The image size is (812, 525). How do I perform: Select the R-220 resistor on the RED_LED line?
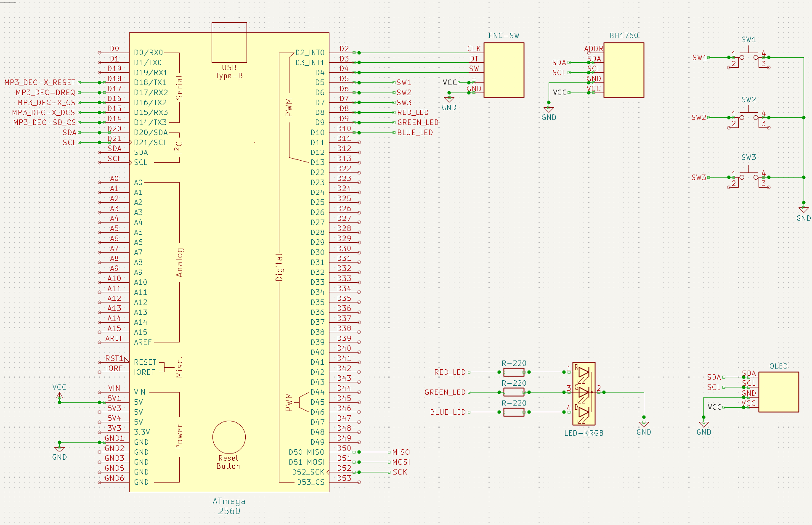click(x=514, y=372)
